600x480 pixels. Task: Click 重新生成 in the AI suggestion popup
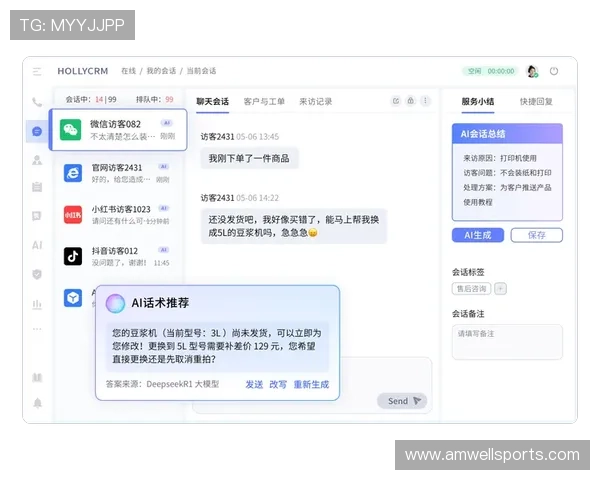[x=311, y=384]
